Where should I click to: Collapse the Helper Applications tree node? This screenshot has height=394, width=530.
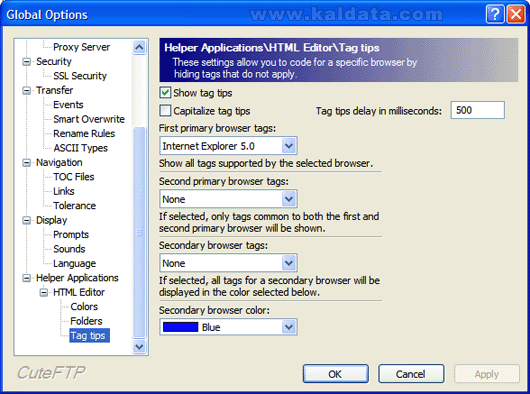[x=26, y=278]
